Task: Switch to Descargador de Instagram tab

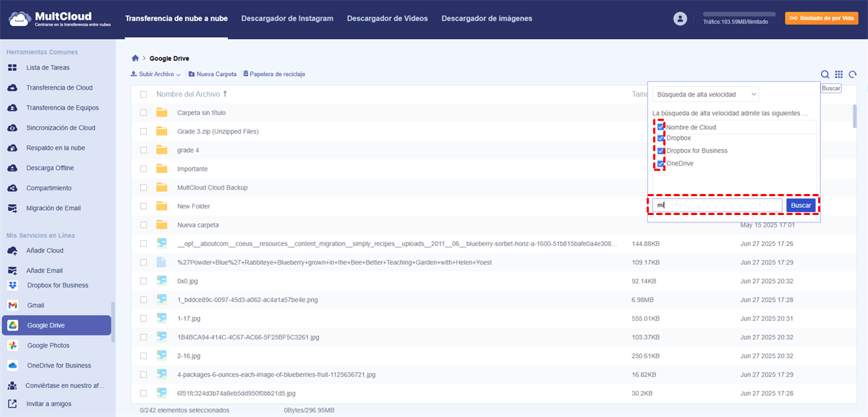Action: (287, 18)
